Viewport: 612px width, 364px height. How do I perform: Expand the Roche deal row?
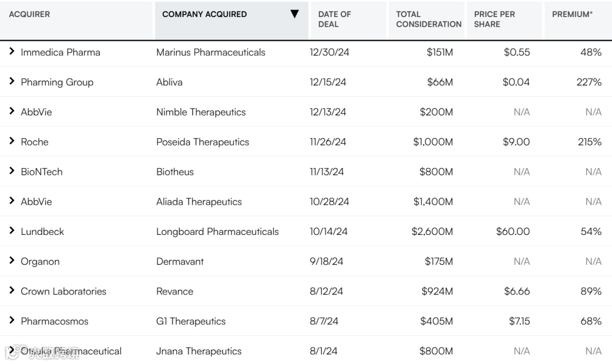pyautogui.click(x=11, y=141)
